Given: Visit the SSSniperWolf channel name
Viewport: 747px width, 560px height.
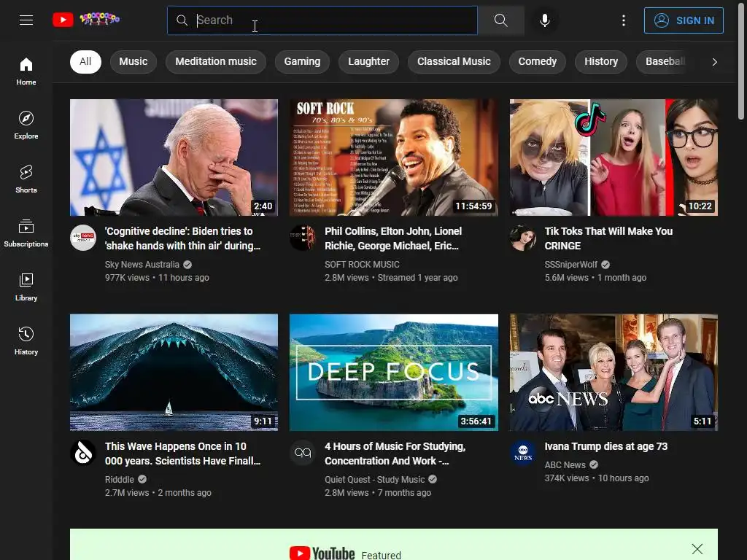Looking at the screenshot, I should (x=570, y=264).
